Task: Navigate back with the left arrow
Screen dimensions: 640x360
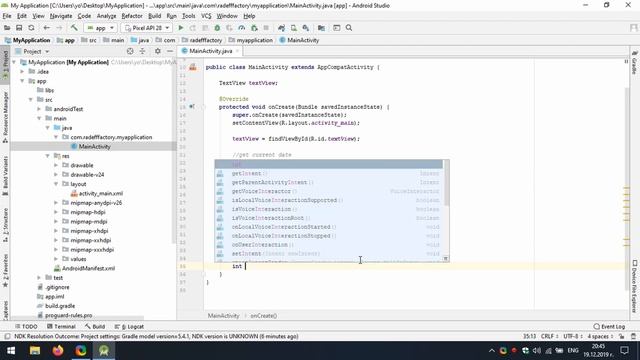Action: [x=47, y=28]
